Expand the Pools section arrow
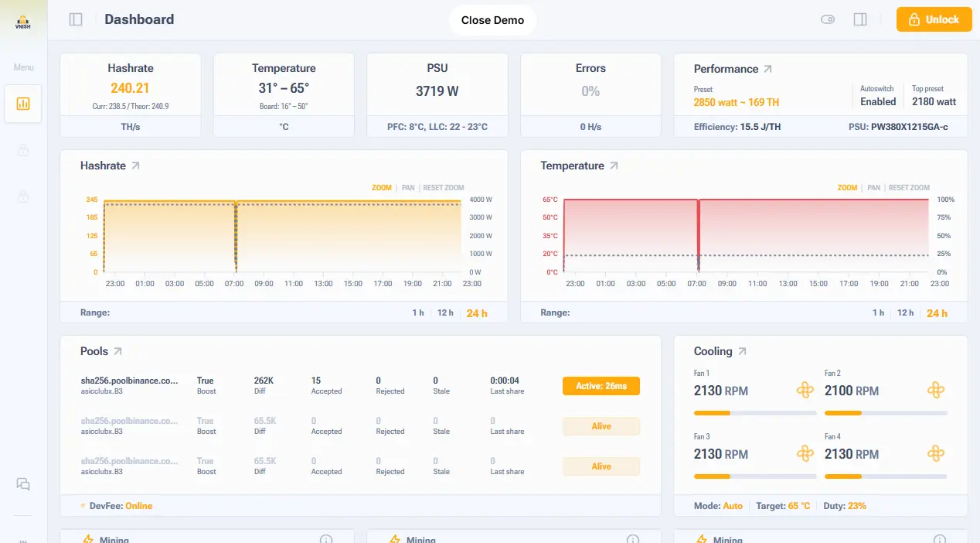980x543 pixels. (x=117, y=351)
